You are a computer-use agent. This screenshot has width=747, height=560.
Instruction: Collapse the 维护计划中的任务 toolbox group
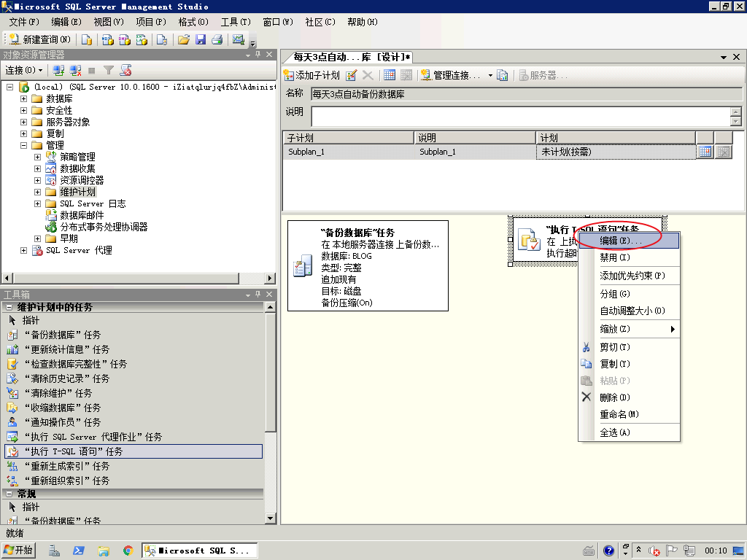coord(9,308)
